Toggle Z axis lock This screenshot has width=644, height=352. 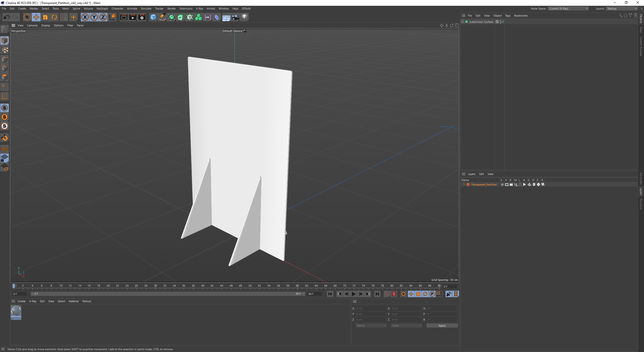(x=103, y=17)
